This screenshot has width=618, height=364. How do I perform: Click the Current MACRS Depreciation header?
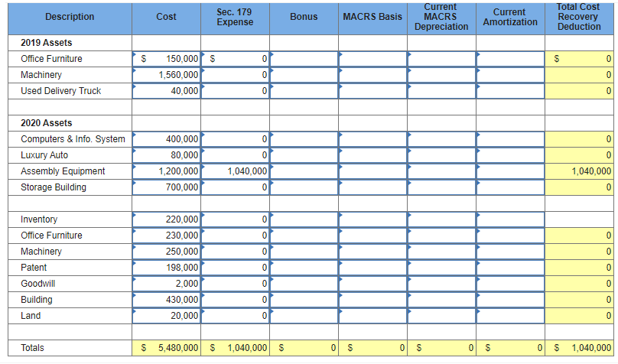(x=441, y=17)
